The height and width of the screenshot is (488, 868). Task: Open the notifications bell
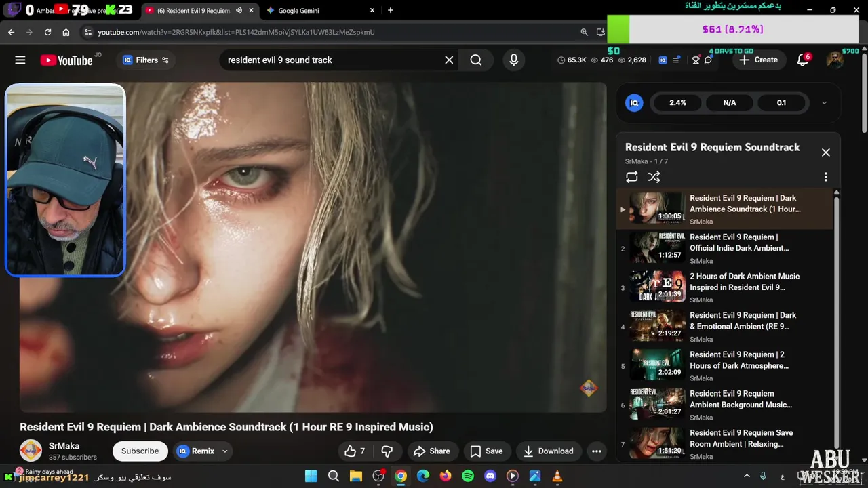tap(803, 60)
